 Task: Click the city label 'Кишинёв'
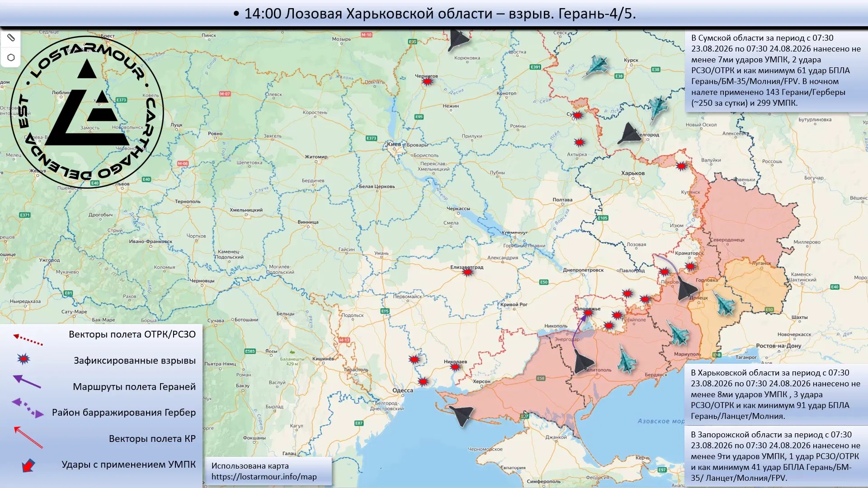[x=323, y=359]
